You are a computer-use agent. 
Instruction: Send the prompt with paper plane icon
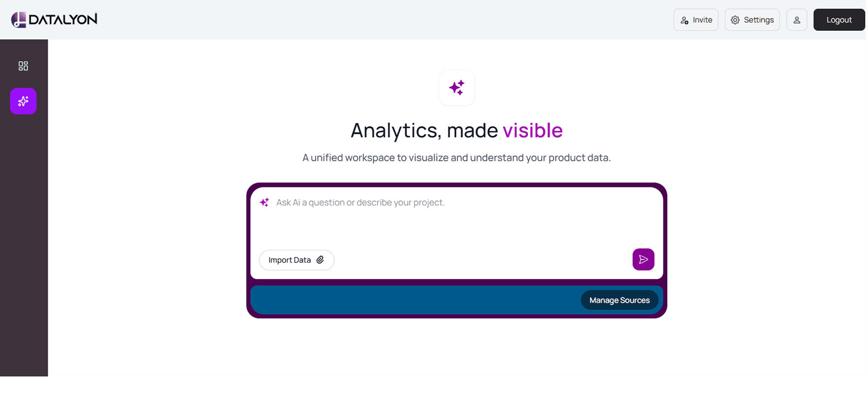pos(643,259)
